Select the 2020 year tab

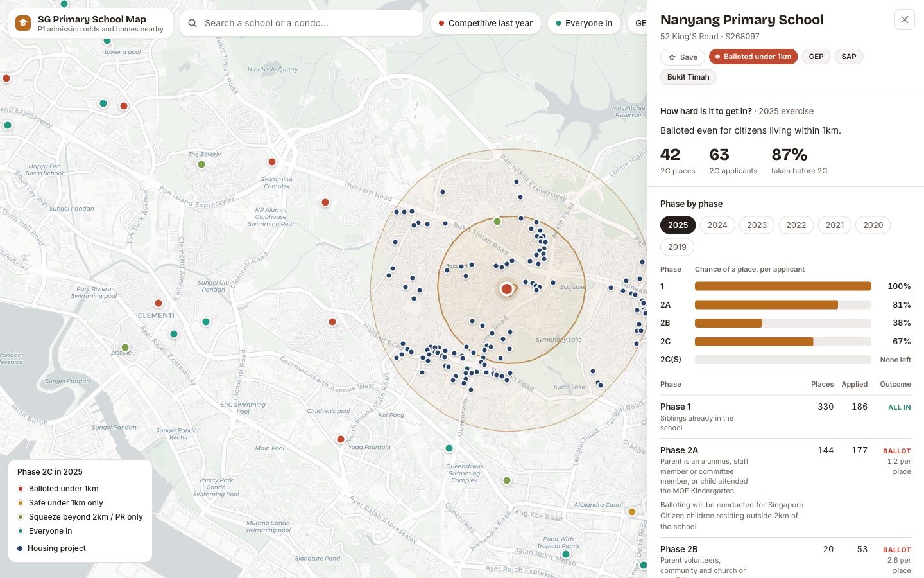(x=873, y=225)
